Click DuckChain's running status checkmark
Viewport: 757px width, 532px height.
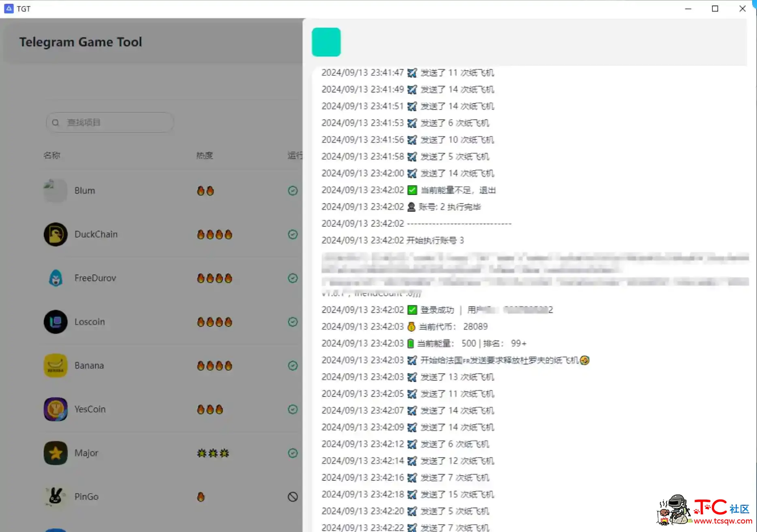[293, 234]
